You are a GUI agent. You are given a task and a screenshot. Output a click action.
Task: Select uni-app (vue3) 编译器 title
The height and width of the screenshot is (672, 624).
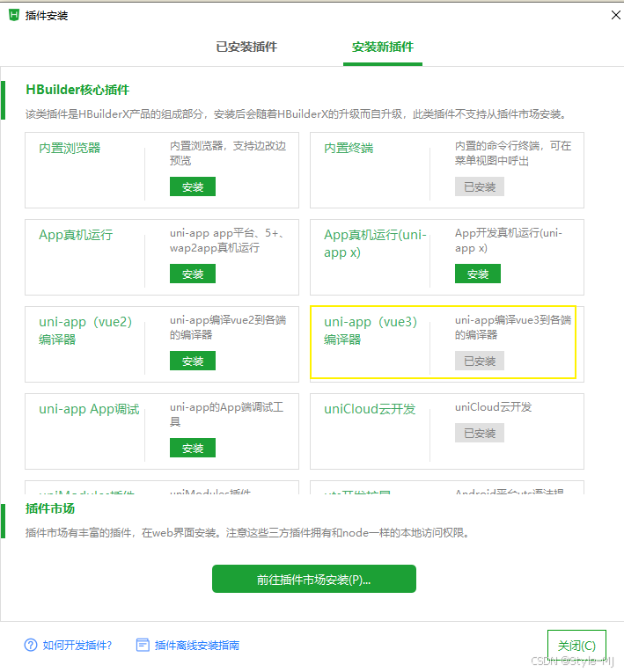(x=371, y=331)
